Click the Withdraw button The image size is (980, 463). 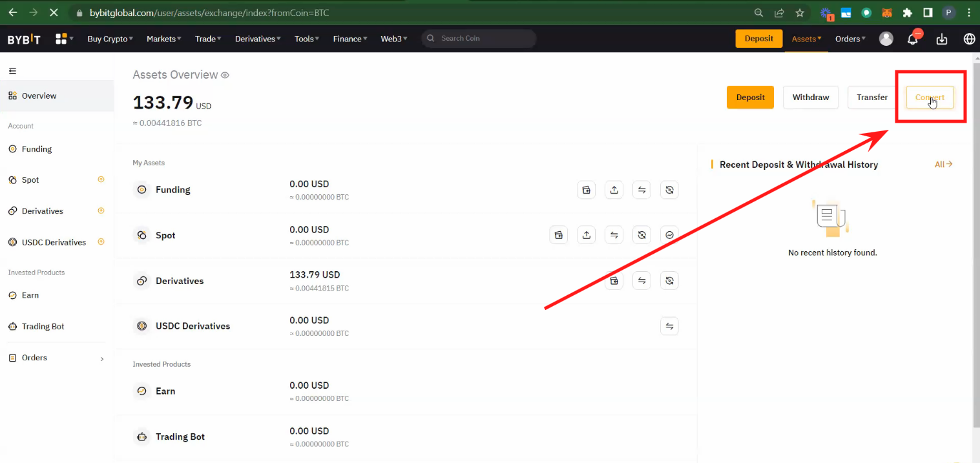[x=811, y=97]
